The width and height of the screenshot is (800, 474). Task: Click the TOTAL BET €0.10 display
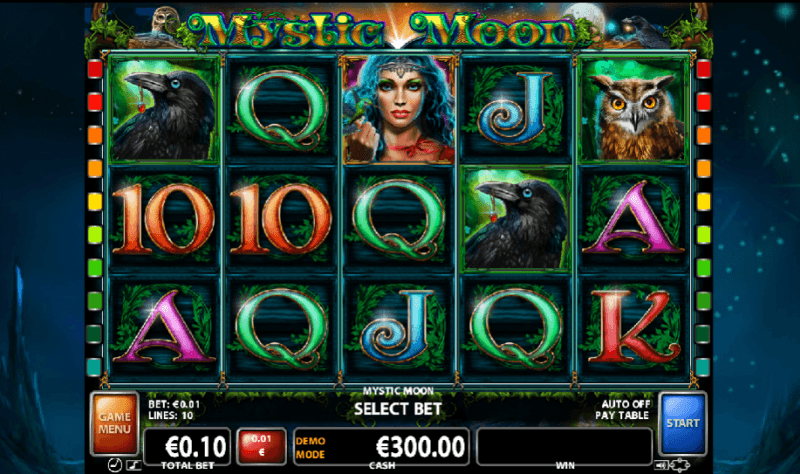tap(187, 448)
